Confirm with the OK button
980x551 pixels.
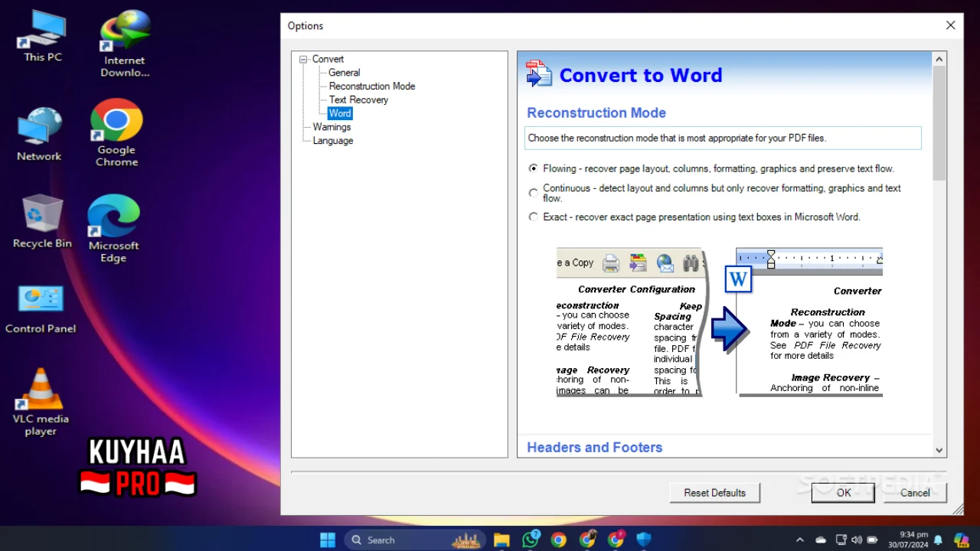[x=843, y=493]
